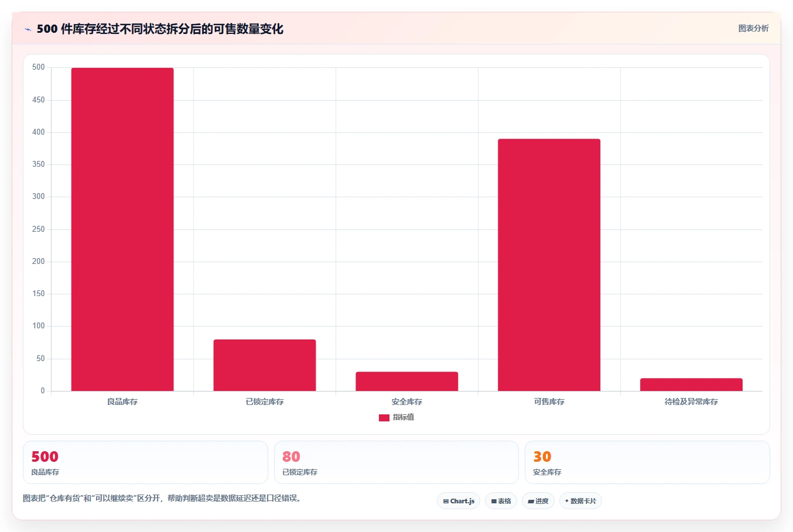Image resolution: width=793 pixels, height=532 pixels.
Task: Click the 指标值 legend label
Action: [x=404, y=417]
